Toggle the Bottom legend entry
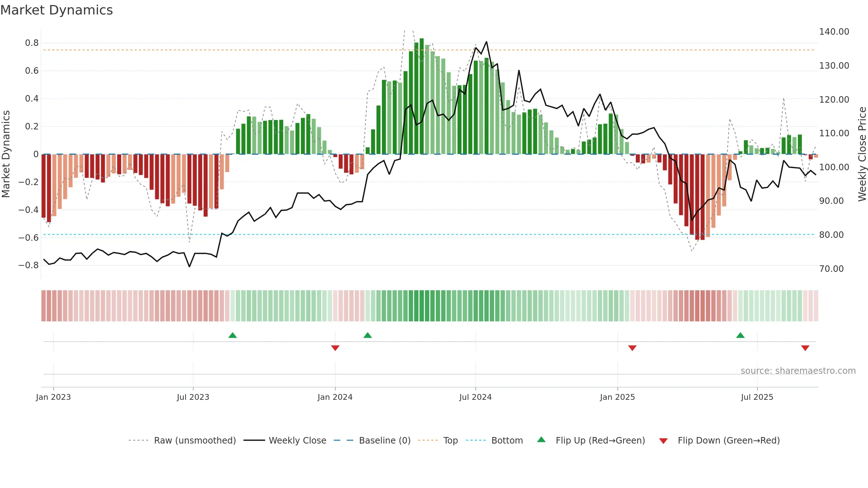The image size is (868, 488). 494,440
